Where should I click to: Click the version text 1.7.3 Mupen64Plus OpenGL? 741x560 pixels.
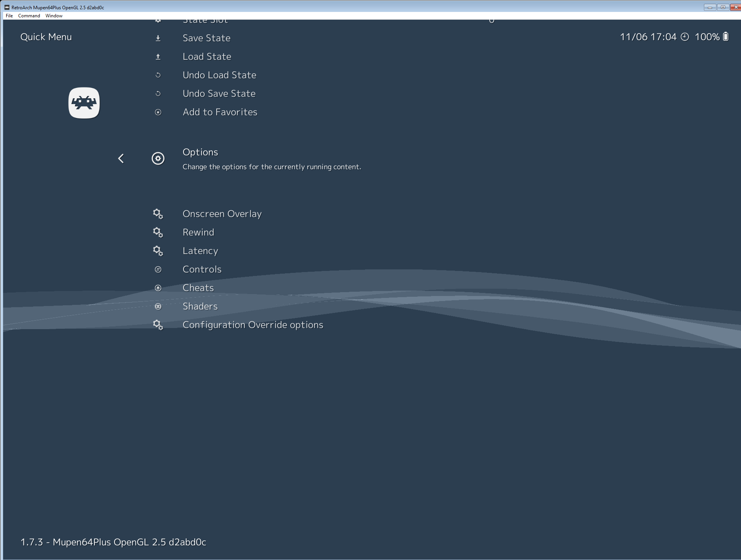(113, 542)
